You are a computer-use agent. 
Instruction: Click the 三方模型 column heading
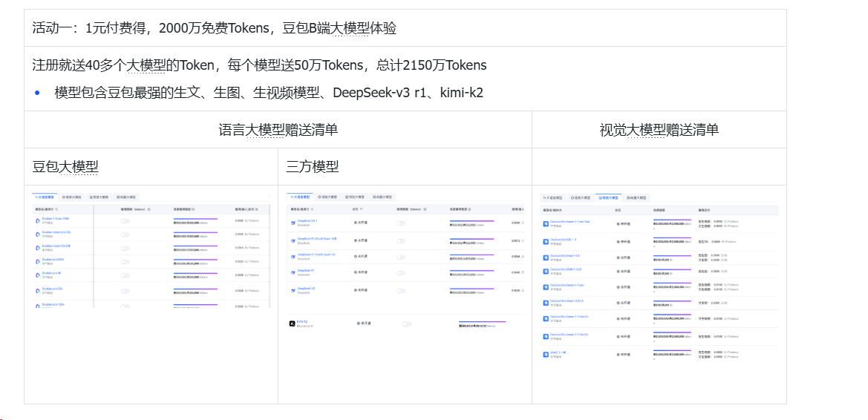[313, 166]
